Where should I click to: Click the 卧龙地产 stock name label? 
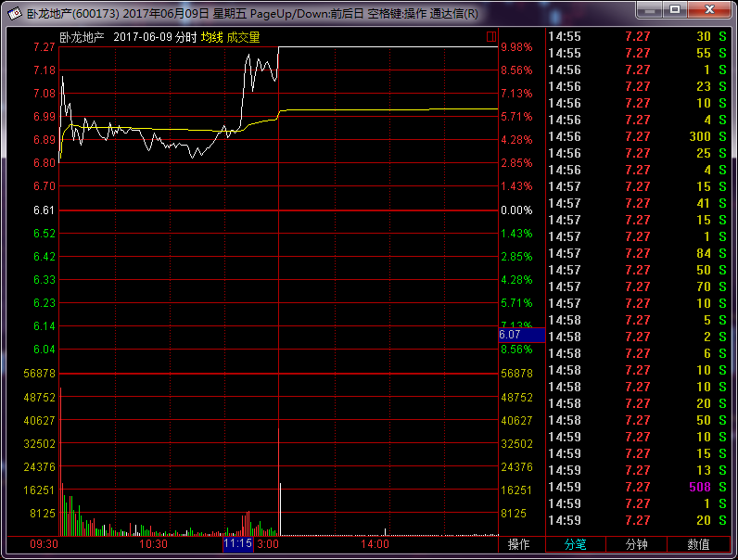82,38
